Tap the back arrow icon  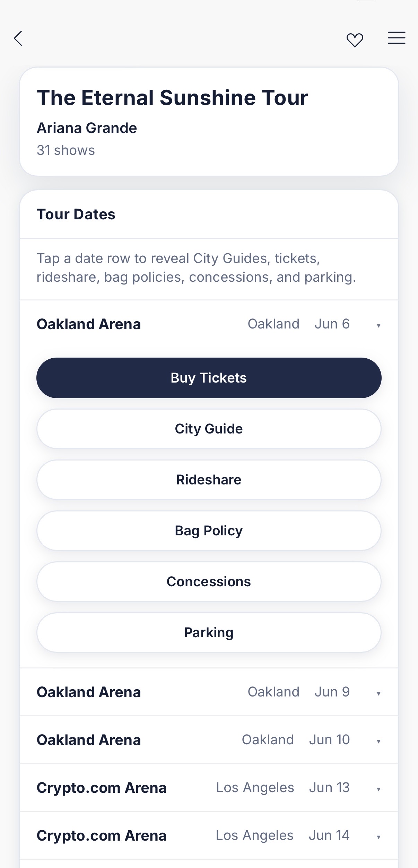click(18, 38)
